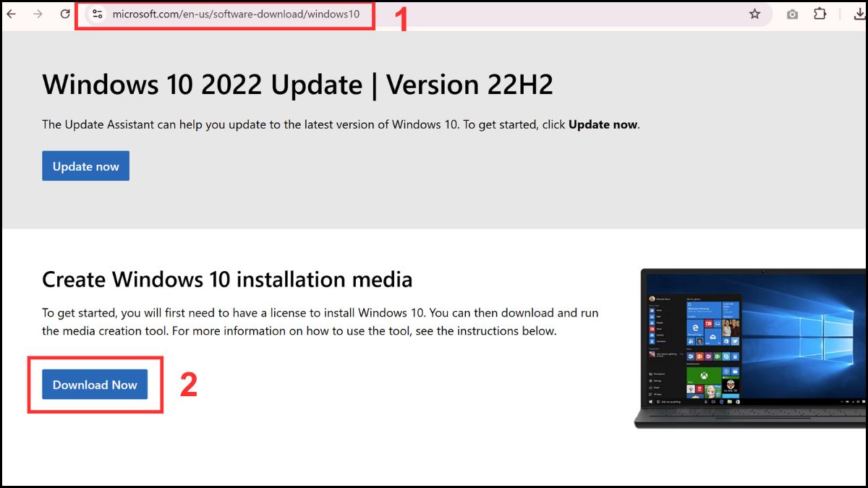This screenshot has width=868, height=488.
Task: Click the camera screenshot icon in toolbar
Action: 793,14
